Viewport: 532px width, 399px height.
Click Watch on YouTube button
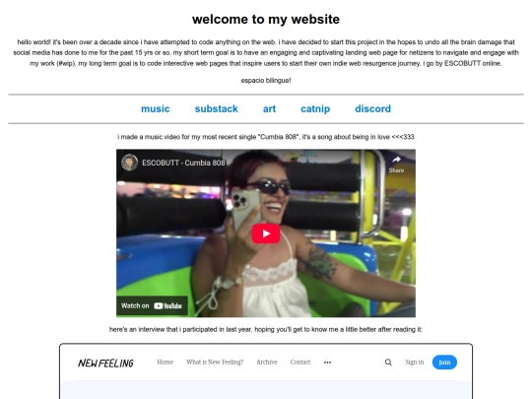pos(152,305)
